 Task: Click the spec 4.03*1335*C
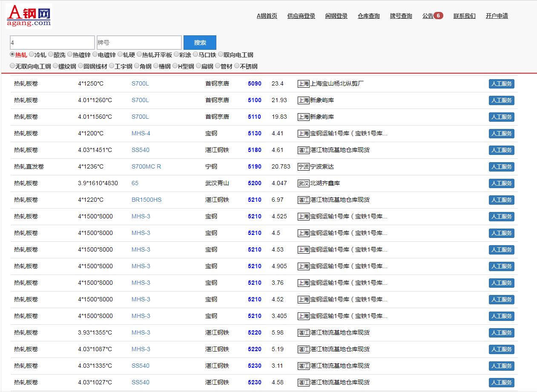[95, 366]
